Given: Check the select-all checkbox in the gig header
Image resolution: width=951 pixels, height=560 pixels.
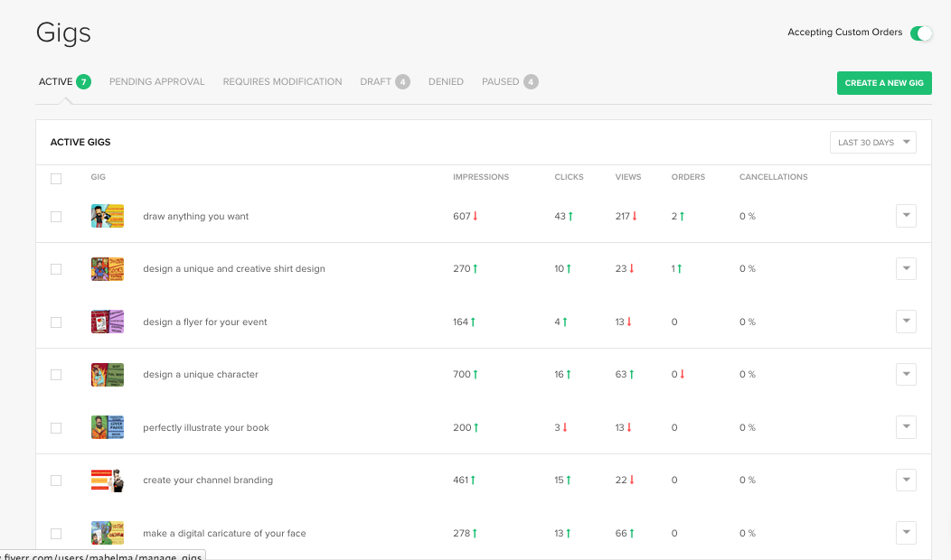Looking at the screenshot, I should coord(56,178).
